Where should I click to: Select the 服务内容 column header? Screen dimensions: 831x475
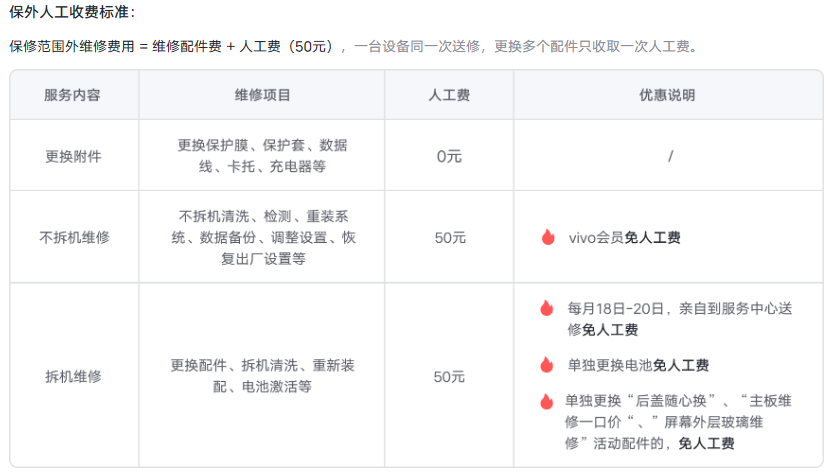click(73, 95)
